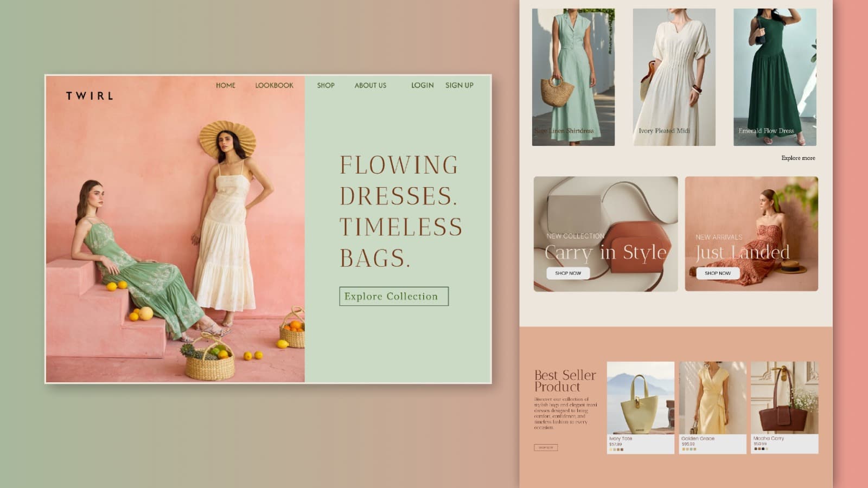Viewport: 868px width, 488px height.
Task: Click the SIGN UP link
Action: point(459,85)
